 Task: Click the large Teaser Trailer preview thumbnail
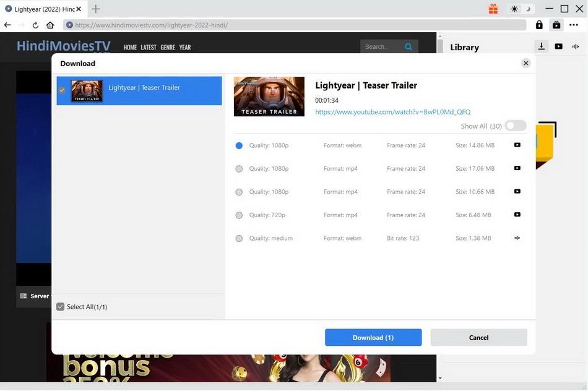coord(269,97)
